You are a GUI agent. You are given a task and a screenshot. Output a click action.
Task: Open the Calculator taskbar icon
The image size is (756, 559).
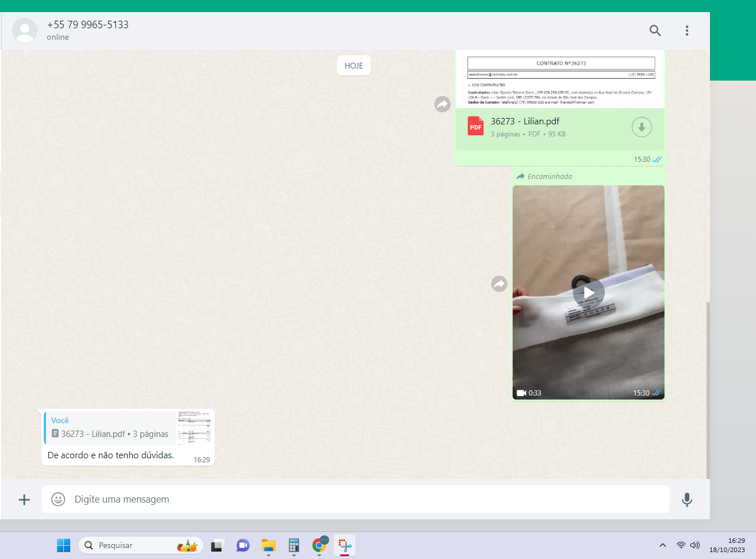tap(294, 545)
